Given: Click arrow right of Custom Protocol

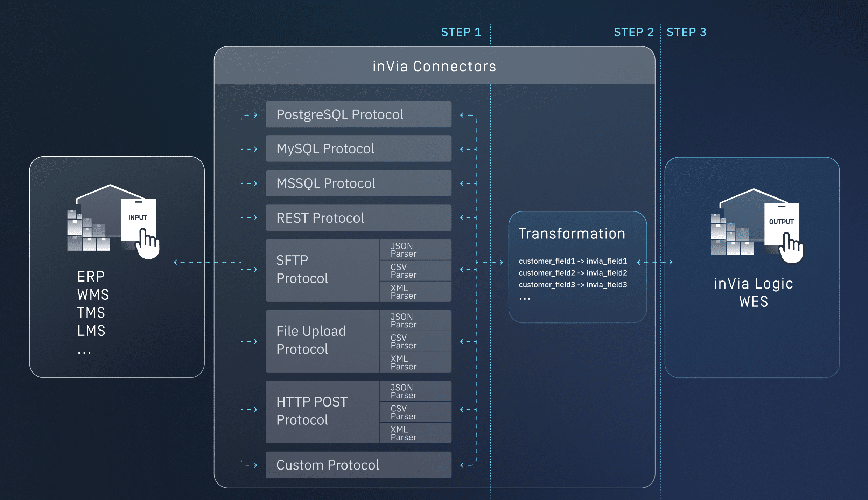Looking at the screenshot, I should click(x=462, y=465).
